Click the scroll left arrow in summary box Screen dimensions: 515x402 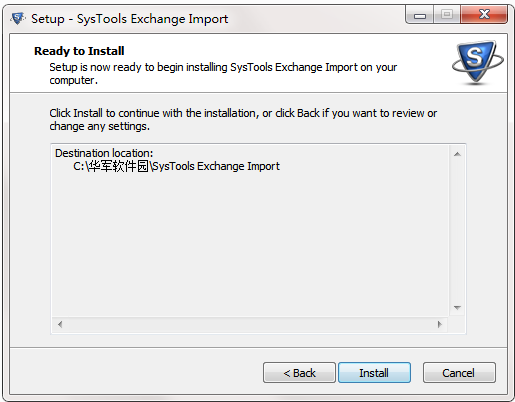click(x=60, y=324)
